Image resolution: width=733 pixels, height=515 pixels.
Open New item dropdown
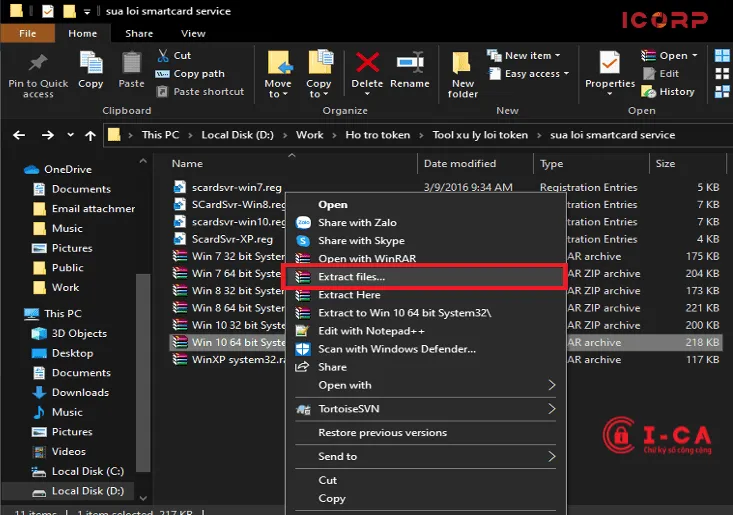524,56
